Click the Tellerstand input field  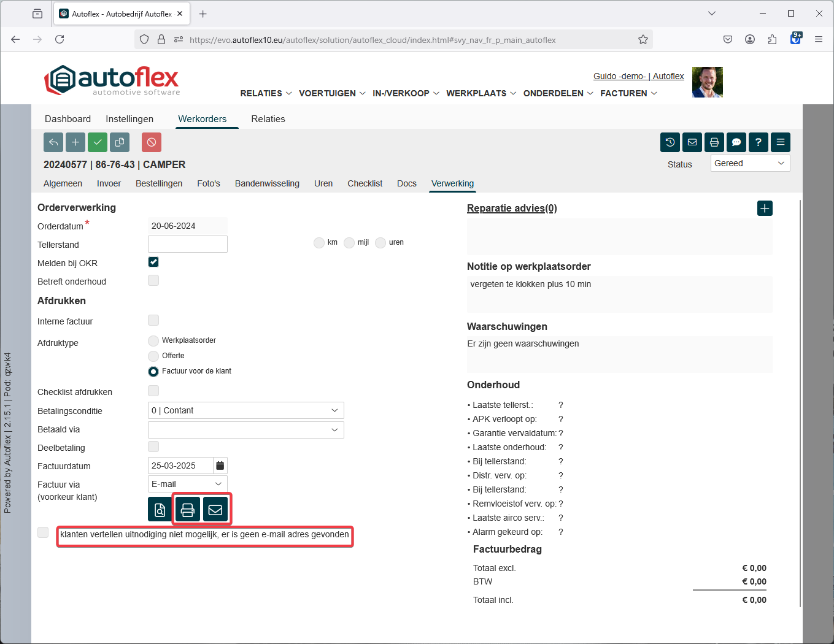tap(188, 244)
